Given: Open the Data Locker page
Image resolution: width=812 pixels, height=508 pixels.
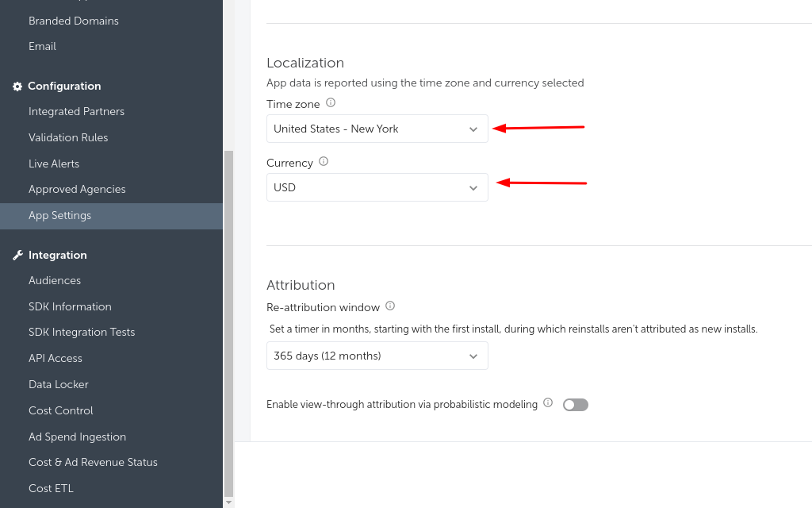Looking at the screenshot, I should (x=58, y=383).
